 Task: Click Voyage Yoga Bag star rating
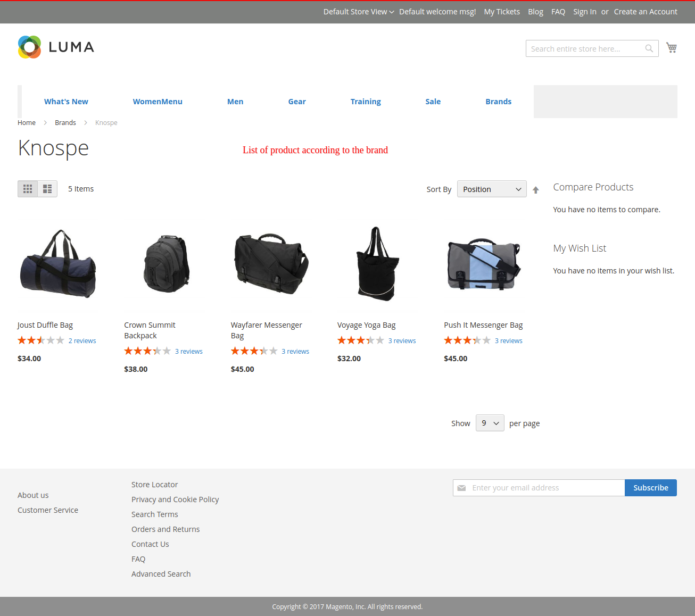pyautogui.click(x=360, y=340)
